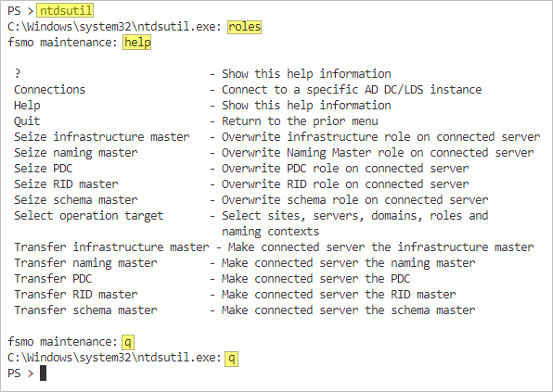Screen dimensions: 553x392
Task: Click Seize schema master command
Action: pyautogui.click(x=75, y=199)
